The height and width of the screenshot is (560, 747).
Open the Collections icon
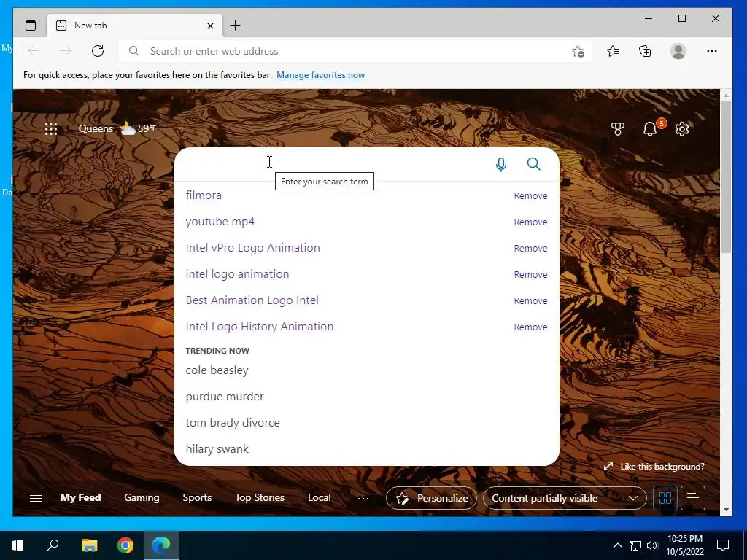pyautogui.click(x=645, y=51)
